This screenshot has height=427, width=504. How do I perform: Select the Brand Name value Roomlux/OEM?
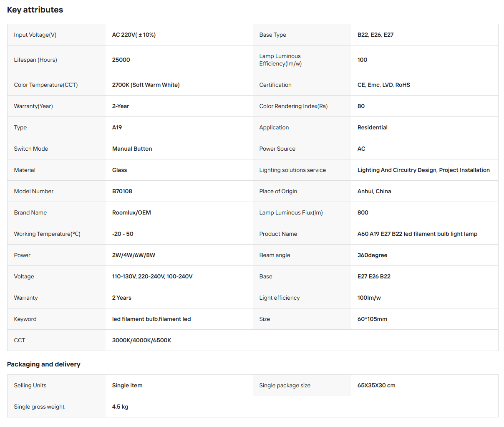point(131,212)
